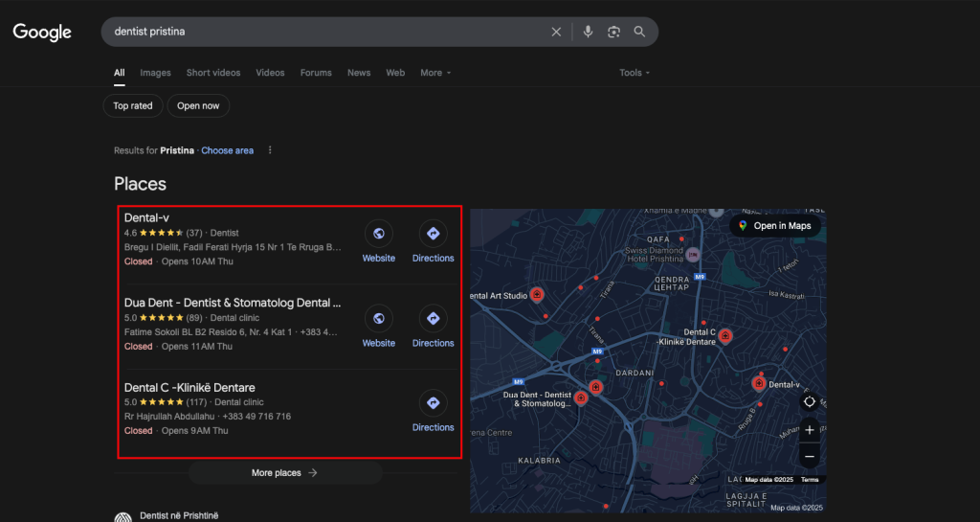Viewport: 980px width, 522px height.
Task: Start voice search with microphone icon
Action: (x=588, y=32)
